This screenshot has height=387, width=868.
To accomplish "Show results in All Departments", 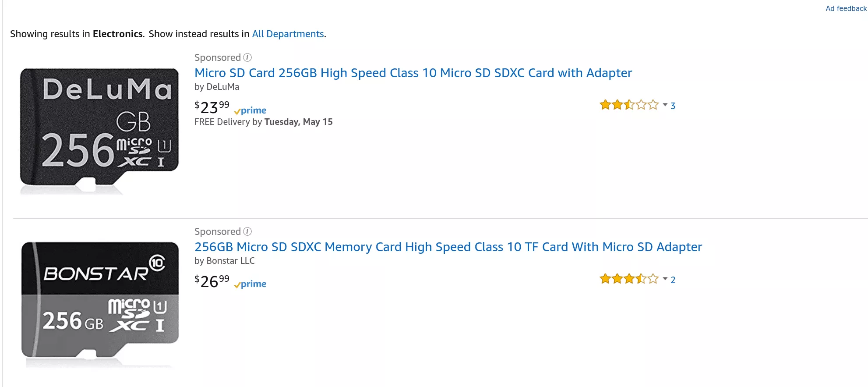I will [288, 34].
